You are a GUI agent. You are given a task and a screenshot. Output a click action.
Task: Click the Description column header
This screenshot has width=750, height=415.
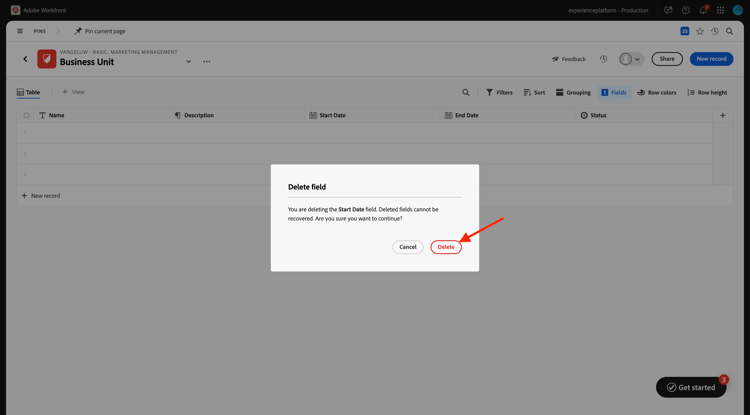pos(237,115)
